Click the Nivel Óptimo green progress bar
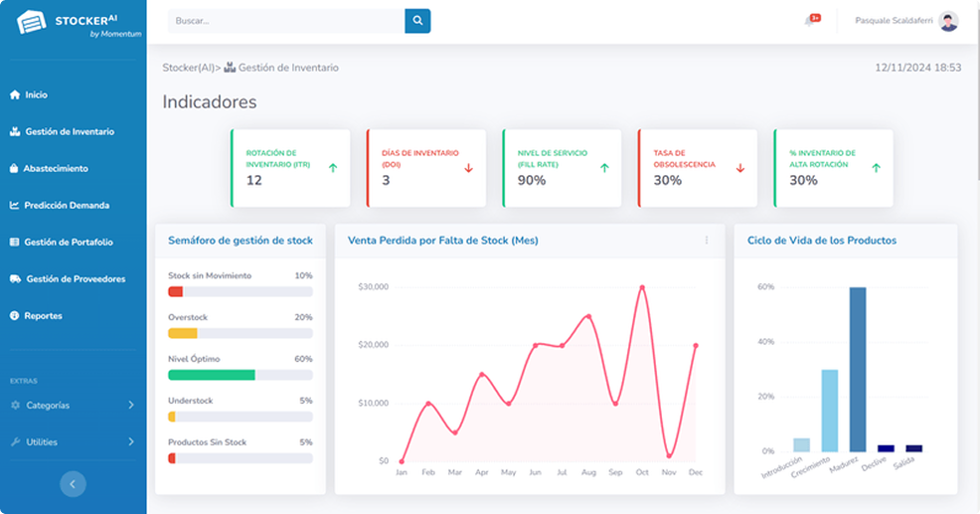 (212, 375)
